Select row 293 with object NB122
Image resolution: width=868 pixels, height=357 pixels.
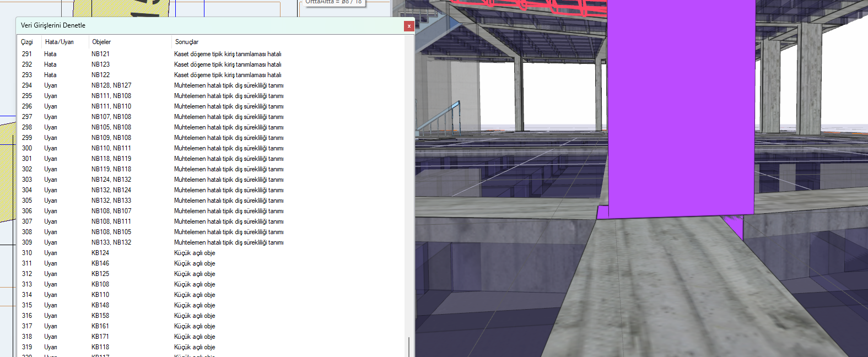[211, 75]
